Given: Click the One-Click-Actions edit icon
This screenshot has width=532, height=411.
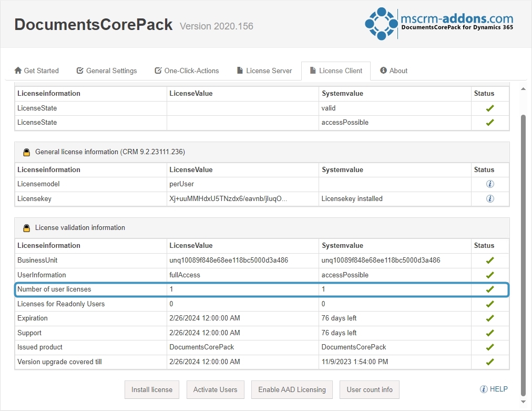Looking at the screenshot, I should coord(158,71).
